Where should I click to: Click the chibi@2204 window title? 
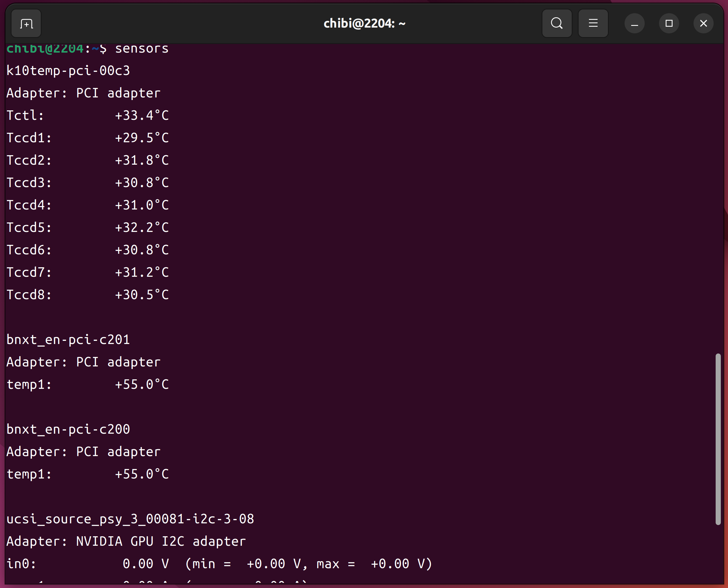pos(364,23)
